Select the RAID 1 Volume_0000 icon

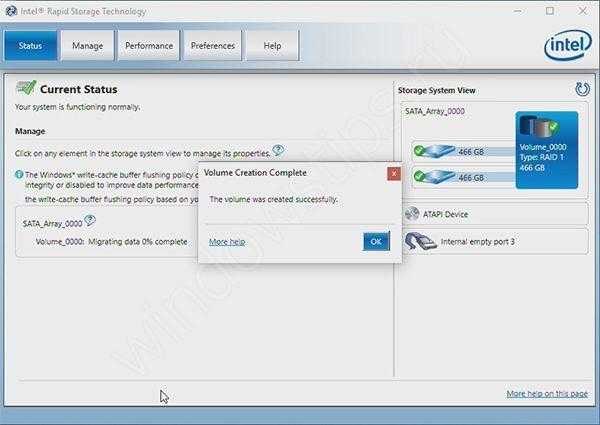[x=540, y=130]
